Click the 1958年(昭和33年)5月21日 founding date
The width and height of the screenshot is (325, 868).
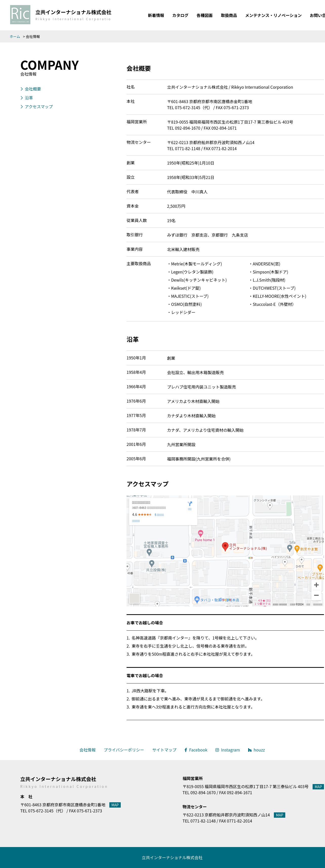191,177
